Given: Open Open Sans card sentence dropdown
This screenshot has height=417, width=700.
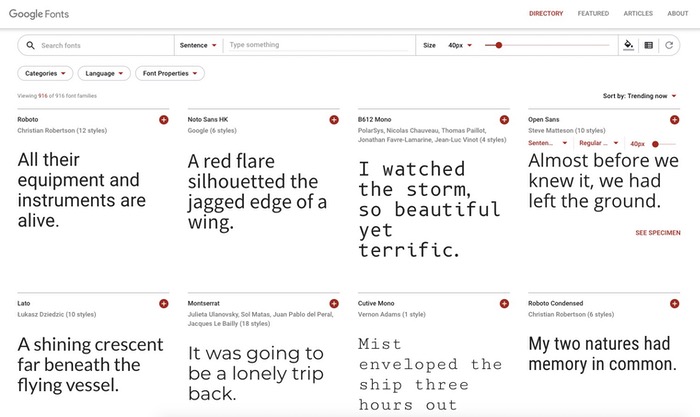Looking at the screenshot, I should tap(547, 143).
